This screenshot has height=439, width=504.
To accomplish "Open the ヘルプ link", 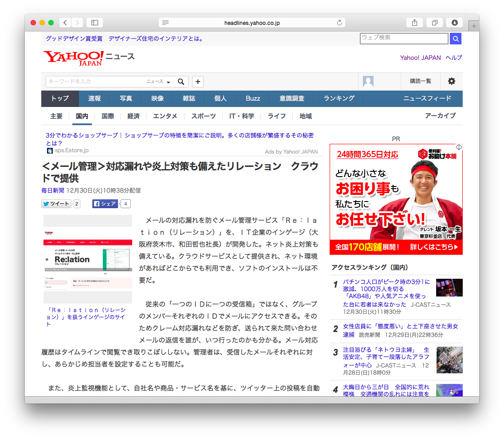I will tap(454, 58).
